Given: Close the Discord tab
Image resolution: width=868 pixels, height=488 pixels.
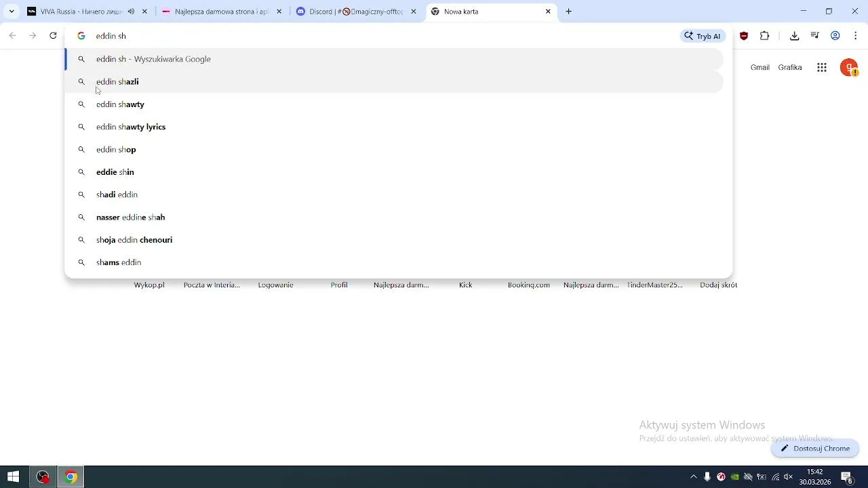Looking at the screenshot, I should point(414,12).
